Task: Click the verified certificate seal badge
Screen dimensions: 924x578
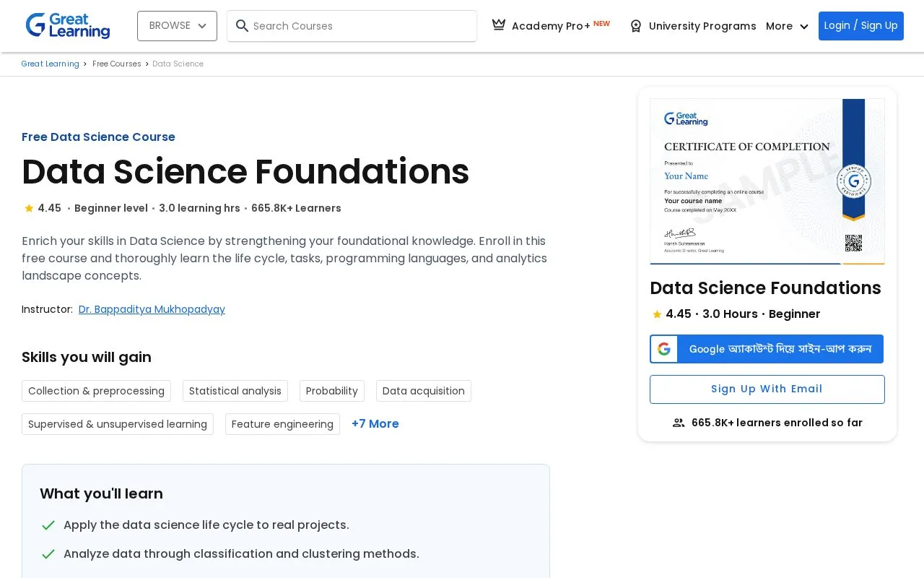Action: pos(854,182)
